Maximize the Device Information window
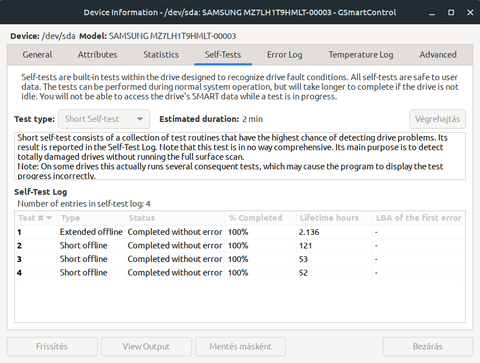The width and height of the screenshot is (480, 363). 451,13
